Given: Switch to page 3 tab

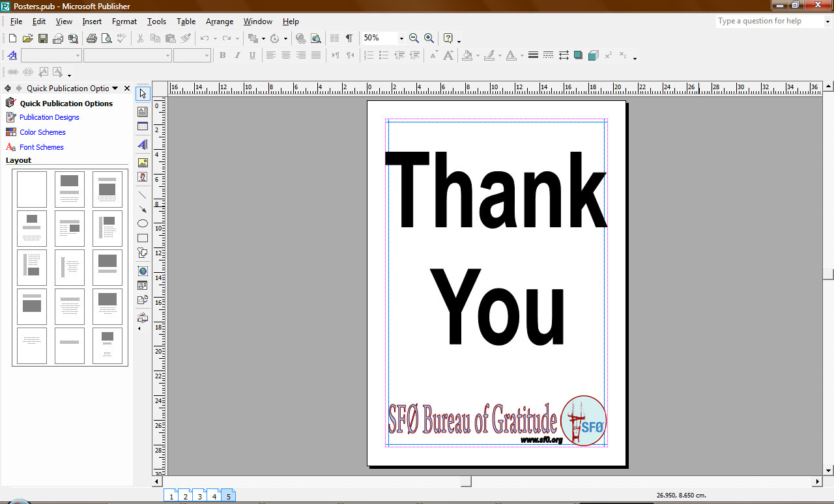Looking at the screenshot, I should click(199, 496).
